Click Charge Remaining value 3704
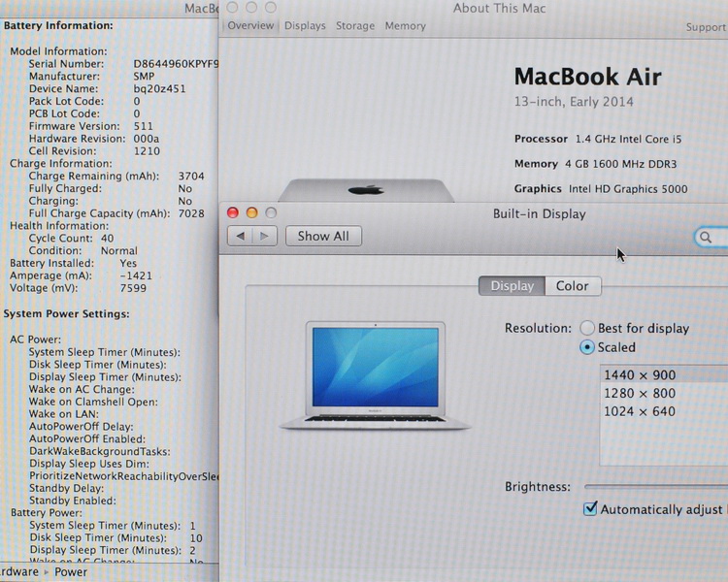The width and height of the screenshot is (728, 582). tap(191, 177)
